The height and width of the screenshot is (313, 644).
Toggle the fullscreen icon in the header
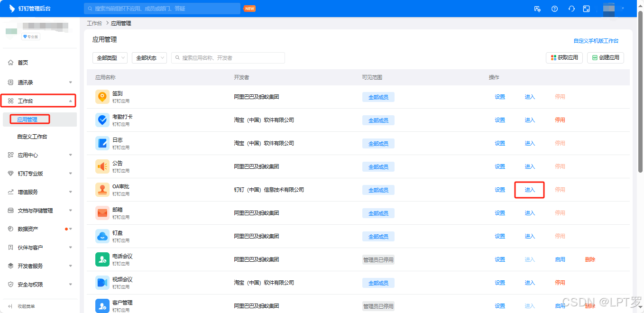[587, 9]
